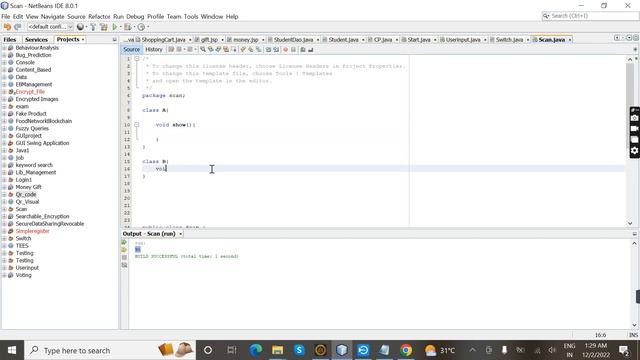
Task: Open the ShoppingCart.java editor tab
Action: click(164, 40)
